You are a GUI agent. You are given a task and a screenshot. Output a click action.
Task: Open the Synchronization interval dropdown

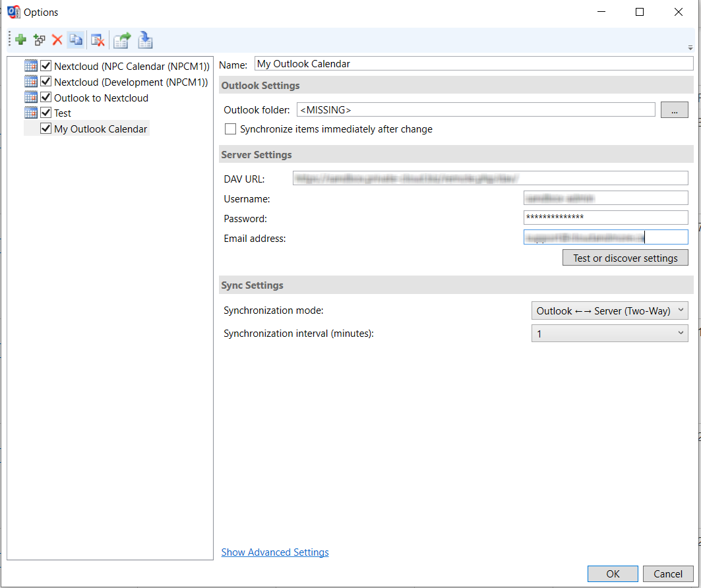click(609, 334)
